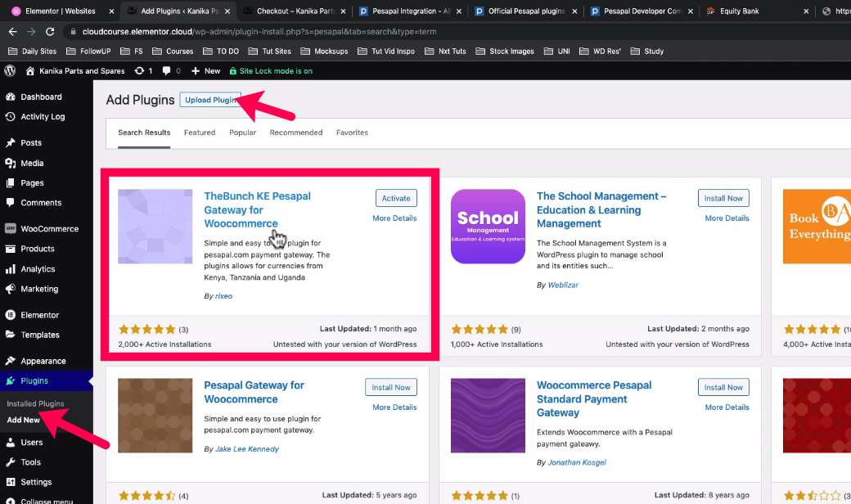This screenshot has height=504, width=851.
Task: Open TheBunch KE Pesapal Gateway title link
Action: click(257, 210)
